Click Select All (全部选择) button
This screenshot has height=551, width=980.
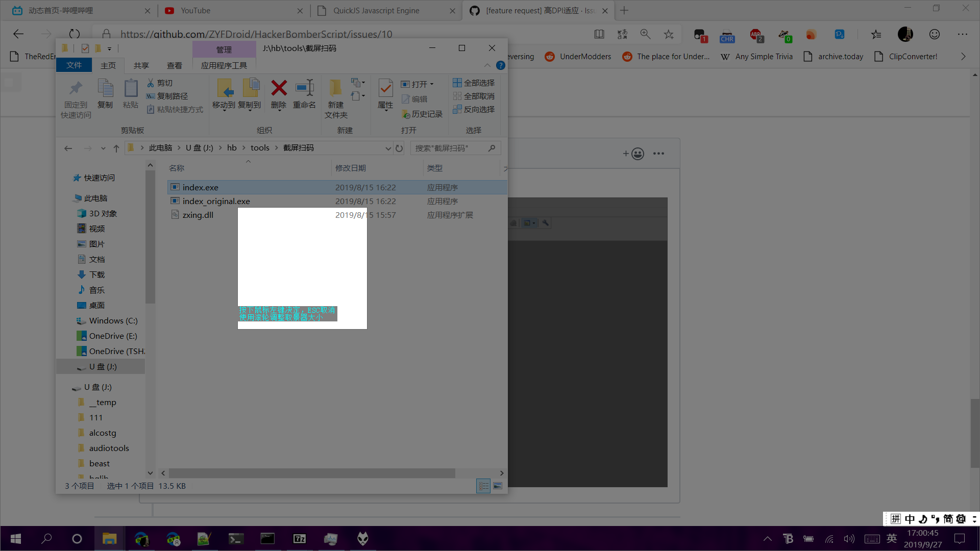(x=474, y=83)
